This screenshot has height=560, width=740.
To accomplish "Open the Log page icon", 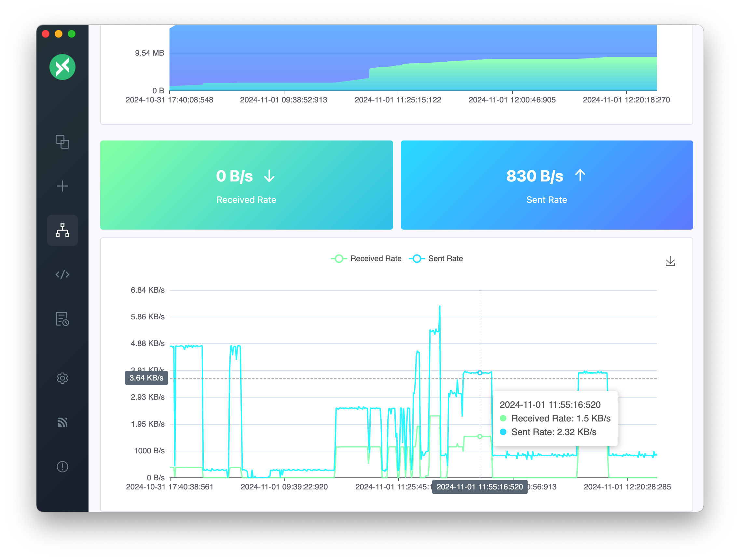I will (62, 319).
